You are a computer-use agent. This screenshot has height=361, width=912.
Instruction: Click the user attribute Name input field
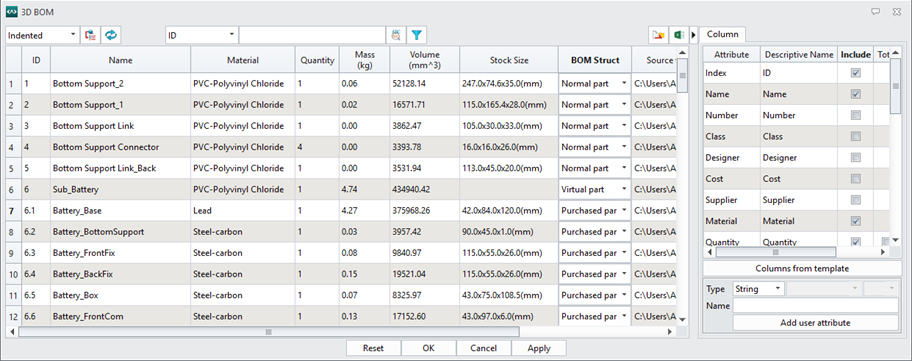tap(815, 306)
